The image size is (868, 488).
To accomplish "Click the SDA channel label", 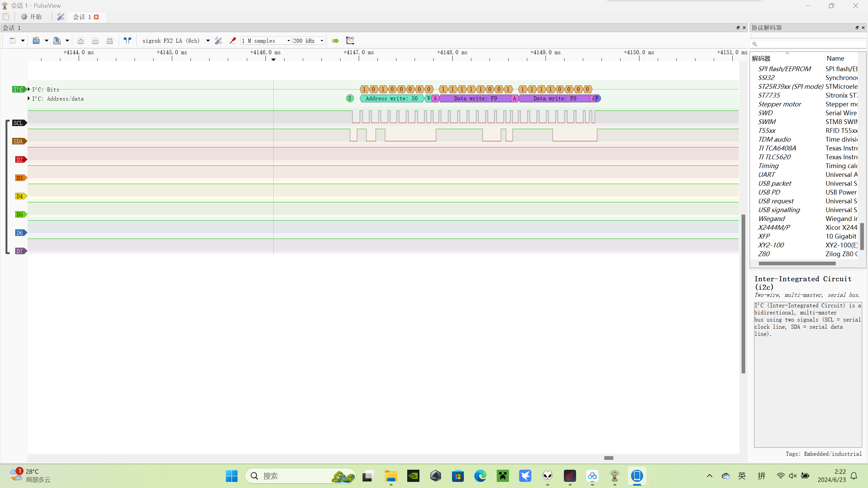I will point(18,141).
